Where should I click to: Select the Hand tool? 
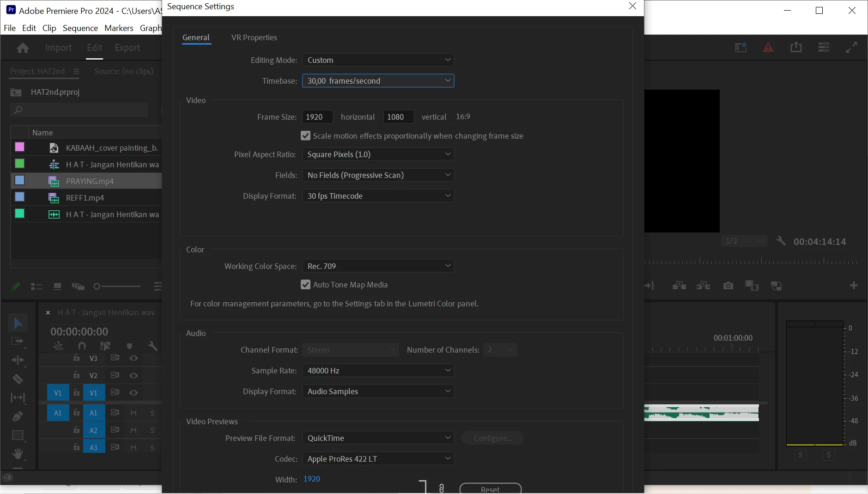18,454
